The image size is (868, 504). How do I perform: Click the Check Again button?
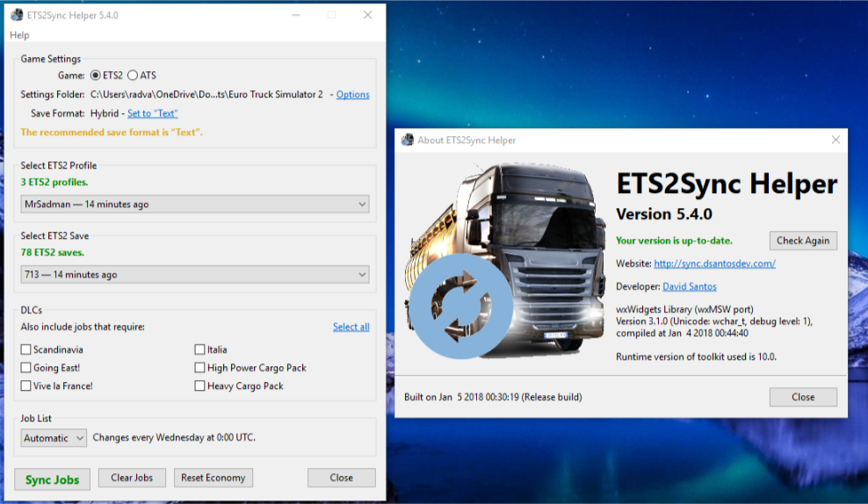point(803,241)
